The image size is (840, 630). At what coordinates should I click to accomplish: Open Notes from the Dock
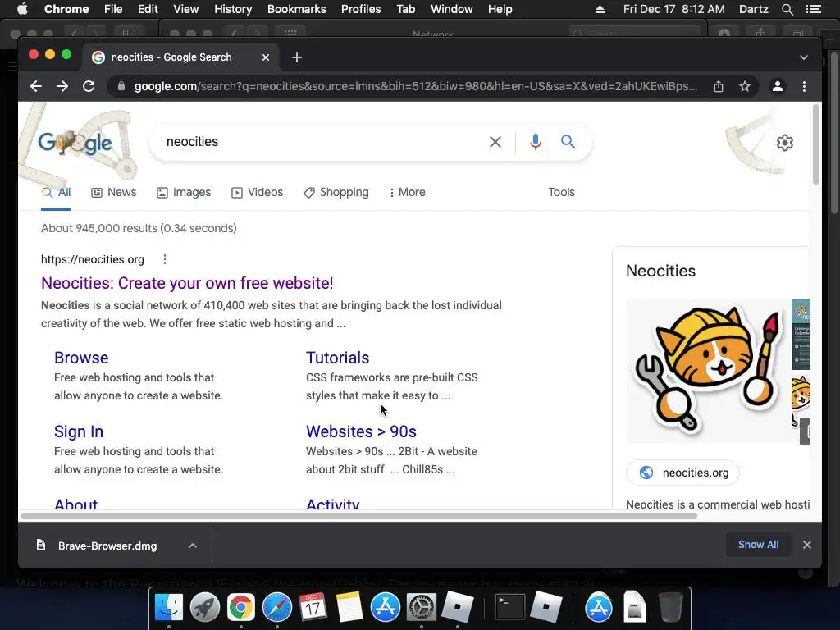tap(349, 607)
